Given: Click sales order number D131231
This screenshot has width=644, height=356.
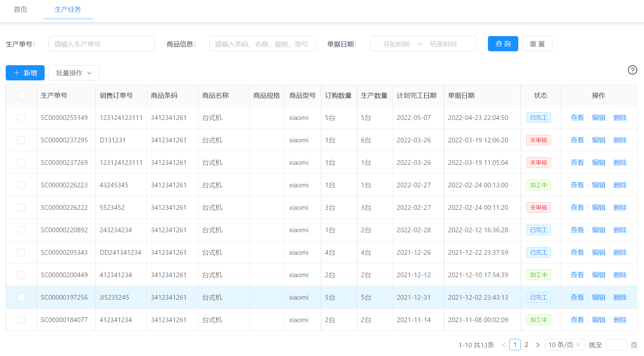Looking at the screenshot, I should pyautogui.click(x=112, y=140).
